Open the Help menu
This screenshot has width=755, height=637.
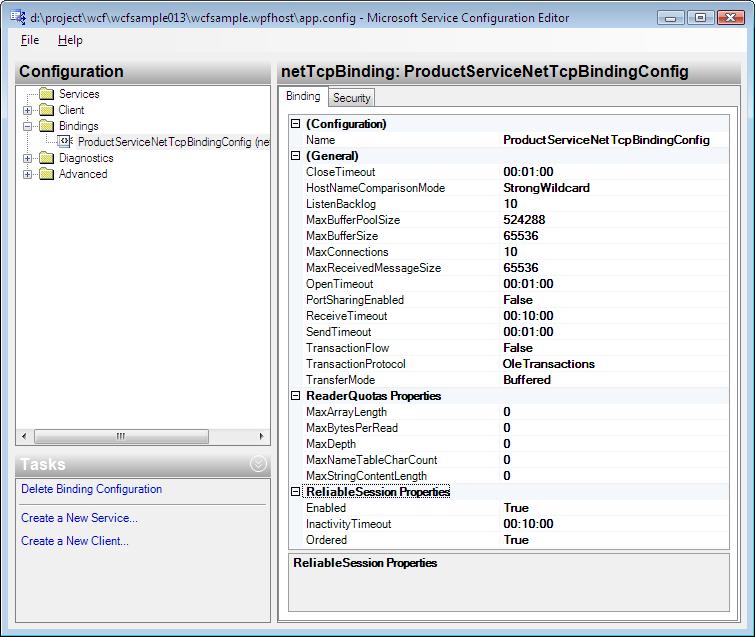(x=70, y=40)
